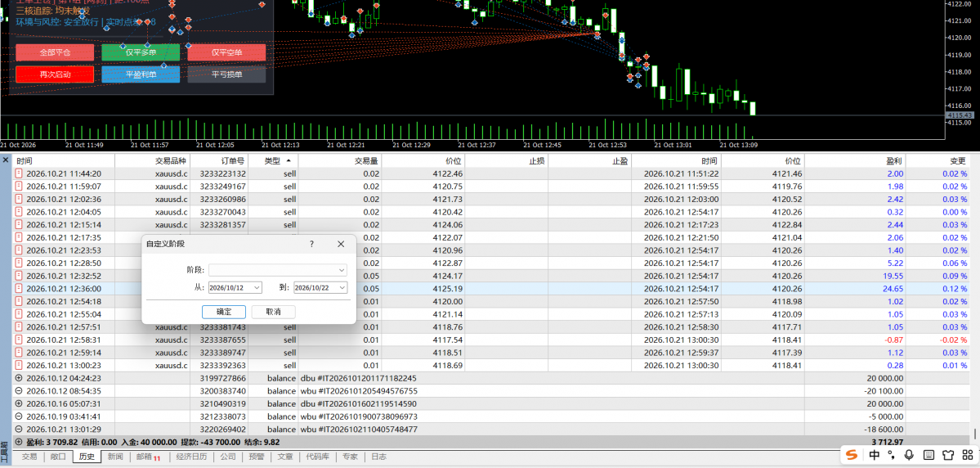Click the 平盈利单 blue button
The width and height of the screenshot is (980, 468).
[x=141, y=74]
